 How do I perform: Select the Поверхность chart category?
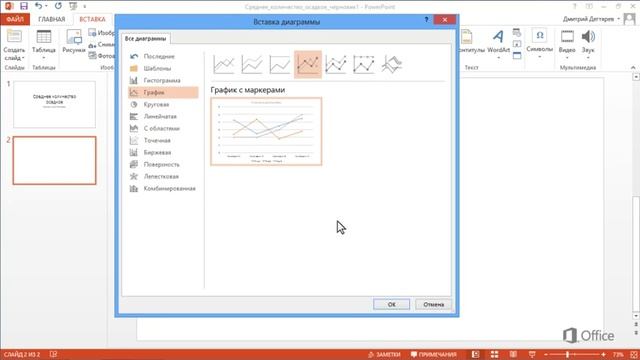(163, 164)
